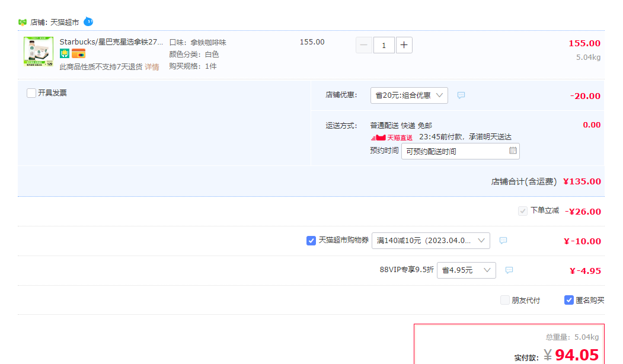
Task: Click the -20.00 store discount amount
Action: [x=585, y=96]
